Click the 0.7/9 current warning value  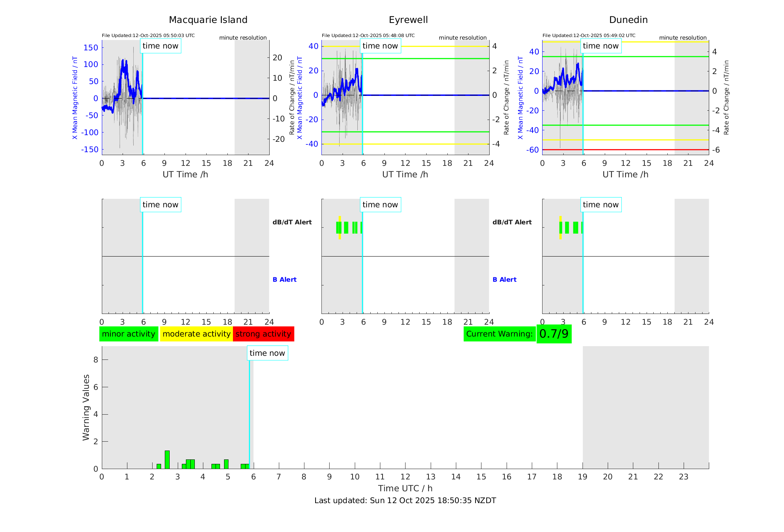click(x=554, y=334)
